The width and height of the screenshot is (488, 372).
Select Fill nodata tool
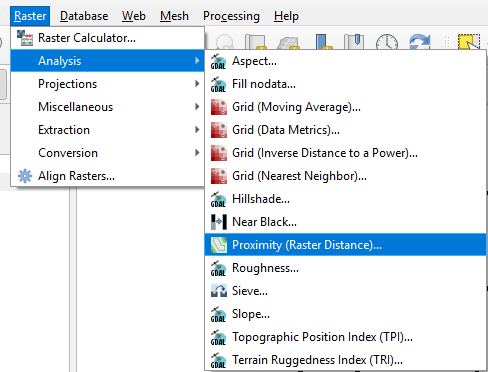(x=345, y=84)
